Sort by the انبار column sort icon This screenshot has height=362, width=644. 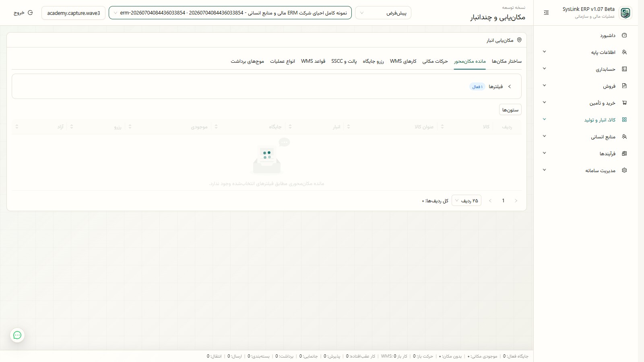[x=290, y=127]
